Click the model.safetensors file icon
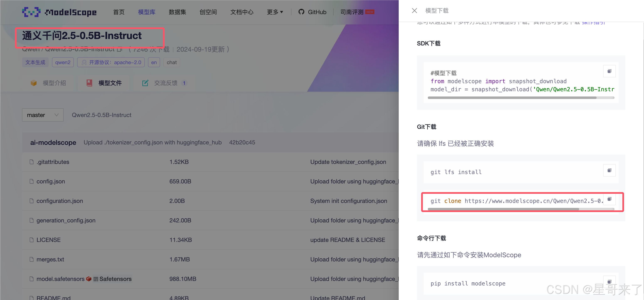The image size is (644, 300). click(x=32, y=279)
